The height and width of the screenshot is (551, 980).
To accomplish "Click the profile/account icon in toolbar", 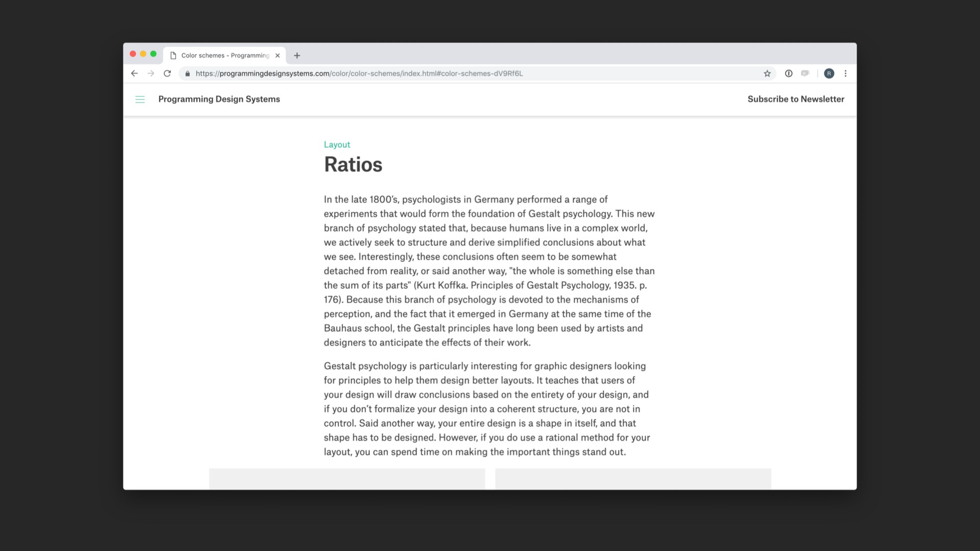I will (x=828, y=73).
